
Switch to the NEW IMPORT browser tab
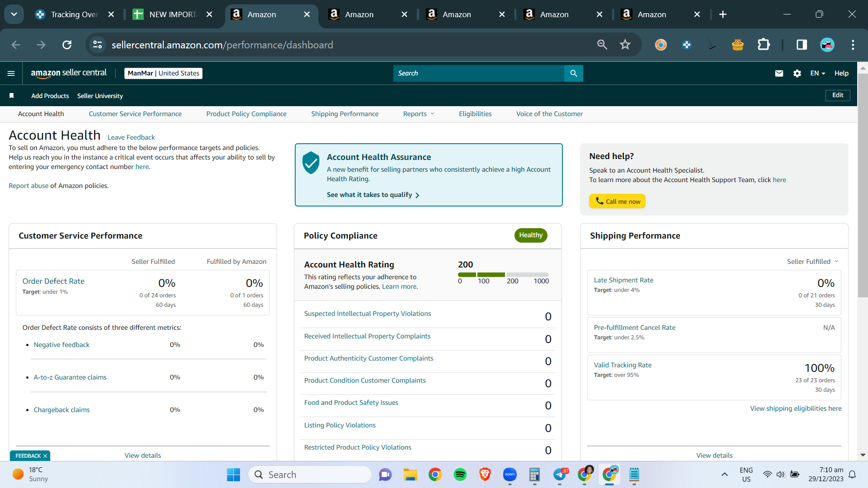[x=172, y=14]
